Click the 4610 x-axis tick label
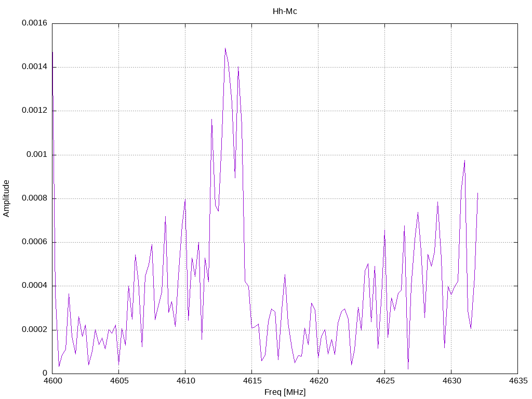This screenshot has width=532, height=399. pos(185,381)
